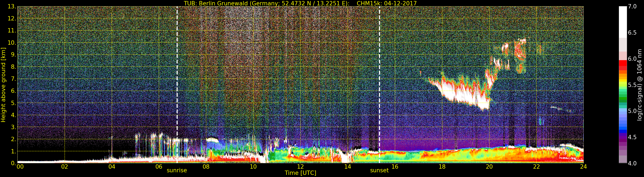Click the 'Time [UTC]' axis label
This screenshot has width=644, height=177.
tap(300, 173)
